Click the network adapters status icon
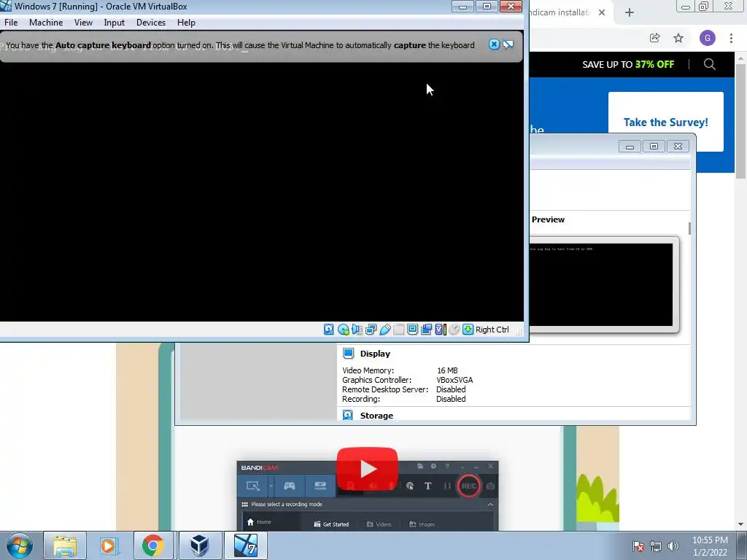This screenshot has height=560, width=747. [x=371, y=330]
